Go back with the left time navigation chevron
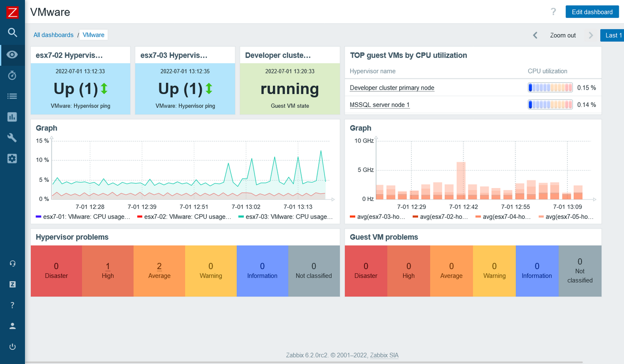The width and height of the screenshot is (624, 364). [535, 35]
